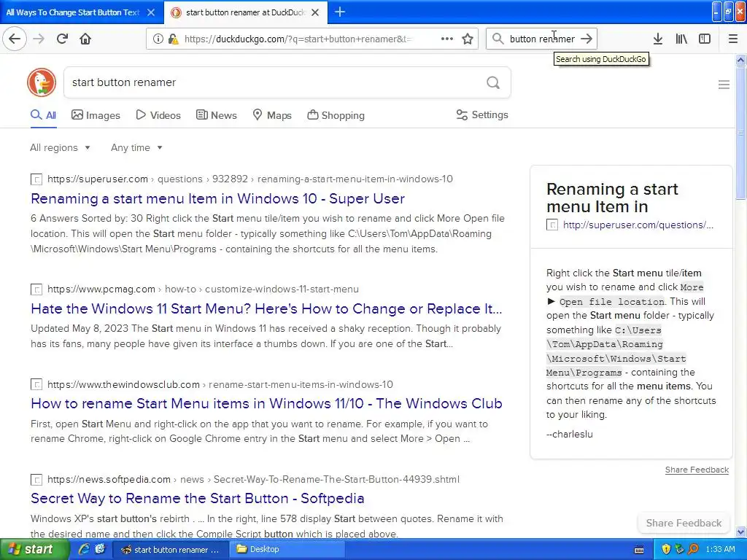Open 'Renaming a start menu Item in Windows 10' result

[217, 198]
